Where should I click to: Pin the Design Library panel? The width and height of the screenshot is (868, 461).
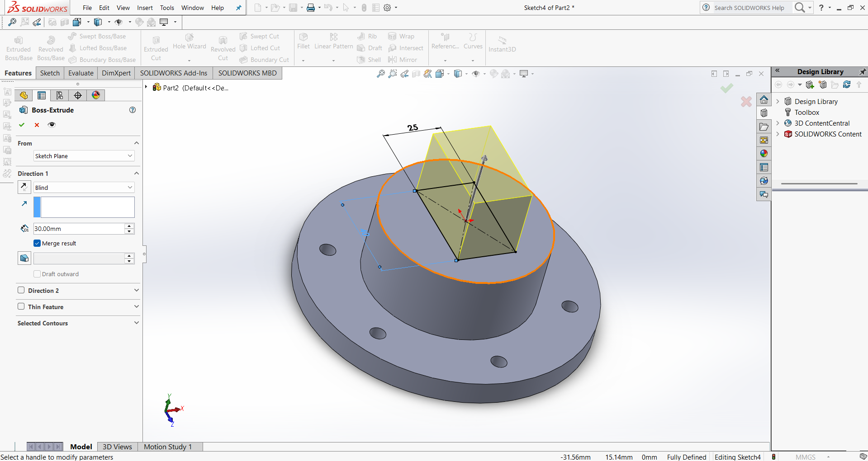tap(862, 72)
